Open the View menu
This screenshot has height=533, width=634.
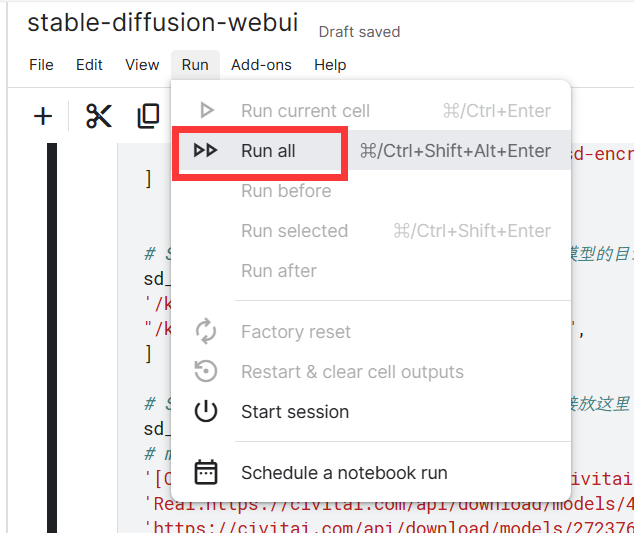(142, 65)
